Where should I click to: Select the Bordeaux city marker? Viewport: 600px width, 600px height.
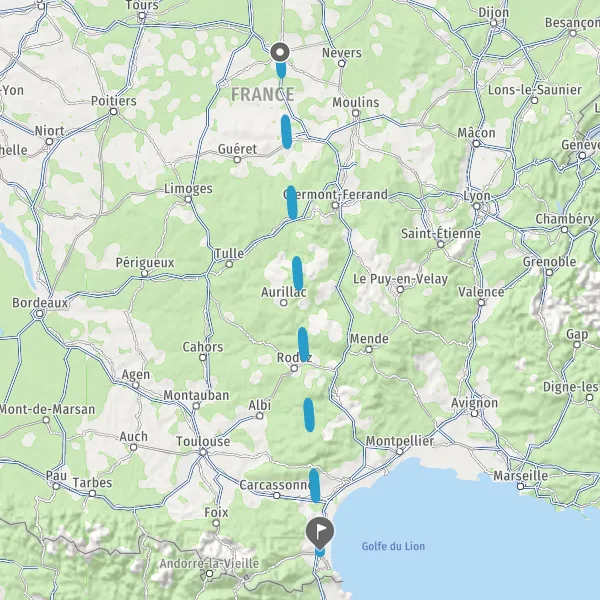(x=39, y=314)
